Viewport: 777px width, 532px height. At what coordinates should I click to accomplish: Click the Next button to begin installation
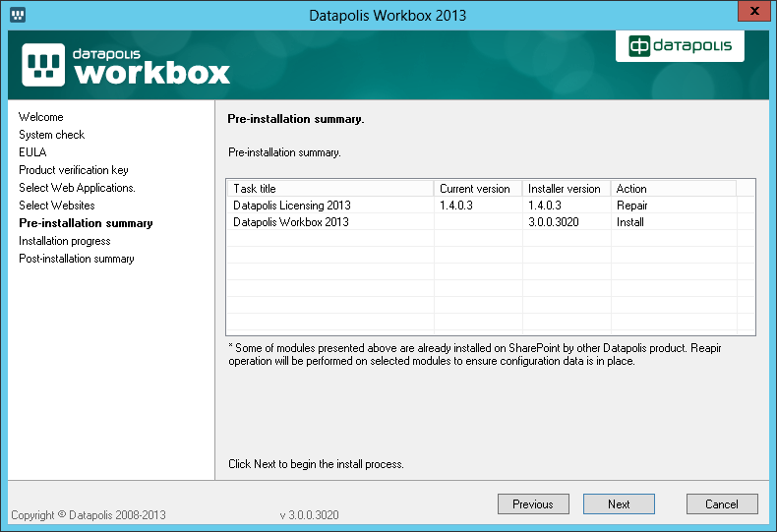coord(619,503)
